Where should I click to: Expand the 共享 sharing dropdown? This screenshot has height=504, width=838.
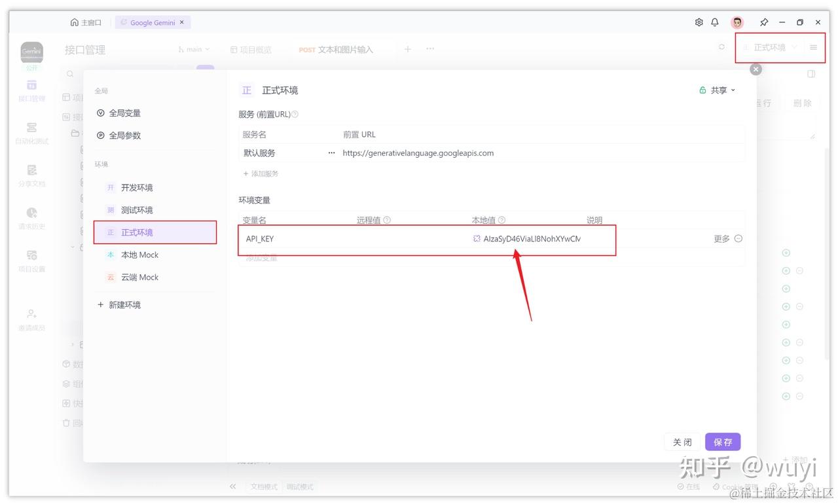coord(718,90)
